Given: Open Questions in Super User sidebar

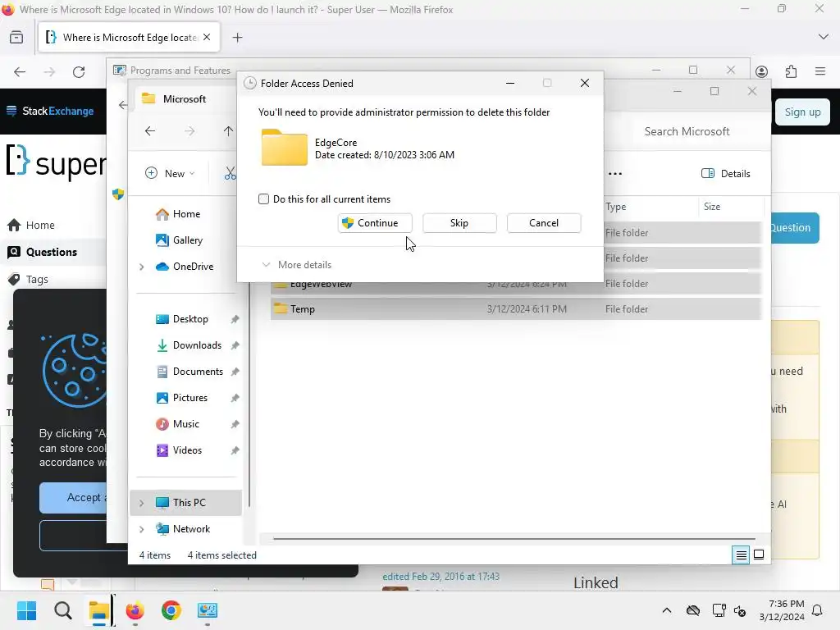Looking at the screenshot, I should click(52, 252).
